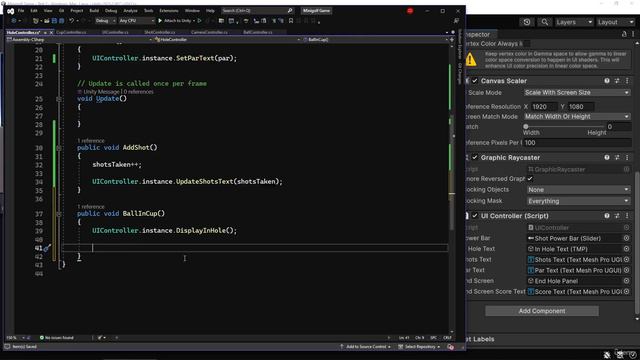Click the Reference Resolution Y field
The height and width of the screenshot is (360, 640).
tap(581, 107)
